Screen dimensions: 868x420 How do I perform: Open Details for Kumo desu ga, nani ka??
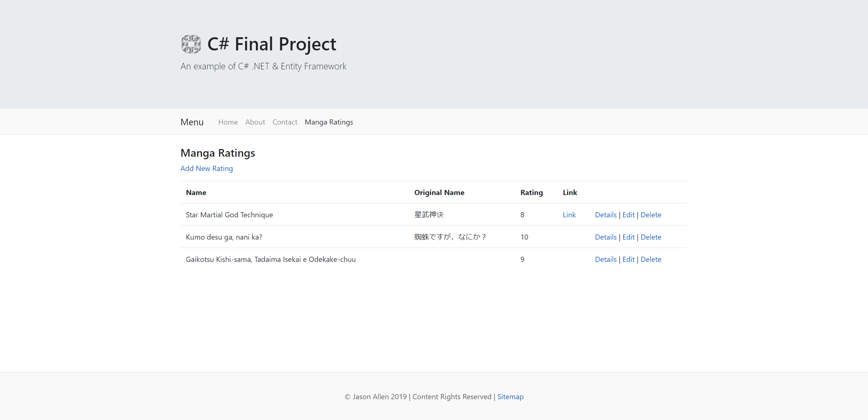(x=605, y=237)
